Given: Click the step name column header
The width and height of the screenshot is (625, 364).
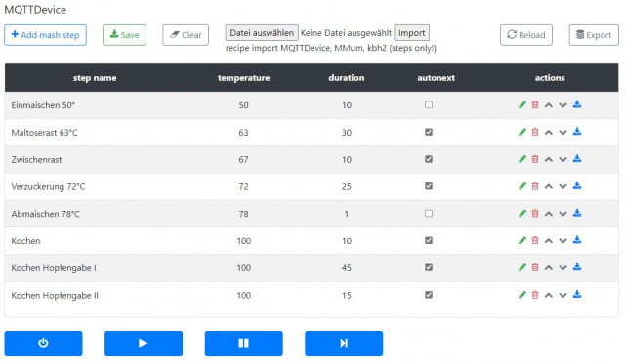Looking at the screenshot, I should click(x=95, y=78).
